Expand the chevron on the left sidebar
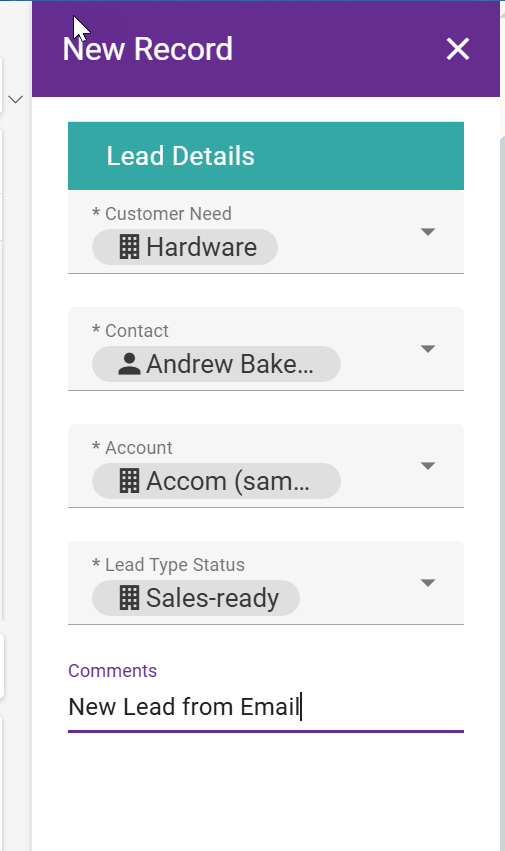Image resolution: width=505 pixels, height=851 pixels. tap(16, 99)
